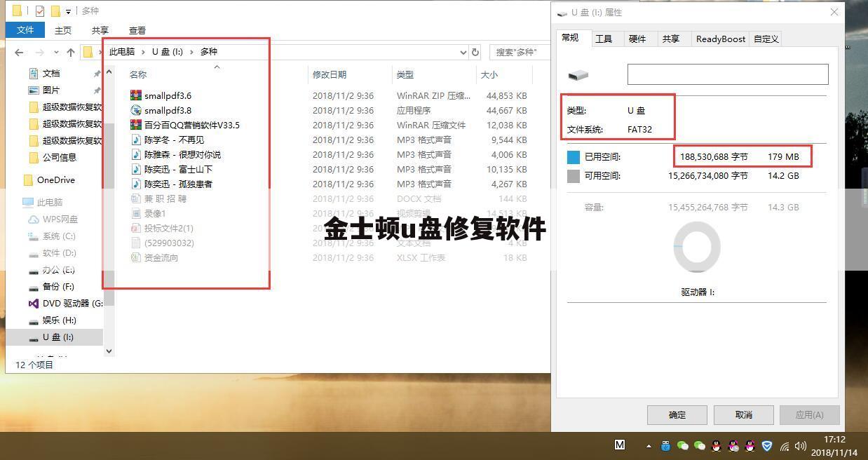Show hidden tray icons arrow
This screenshot has width=868, height=460.
tap(649, 446)
